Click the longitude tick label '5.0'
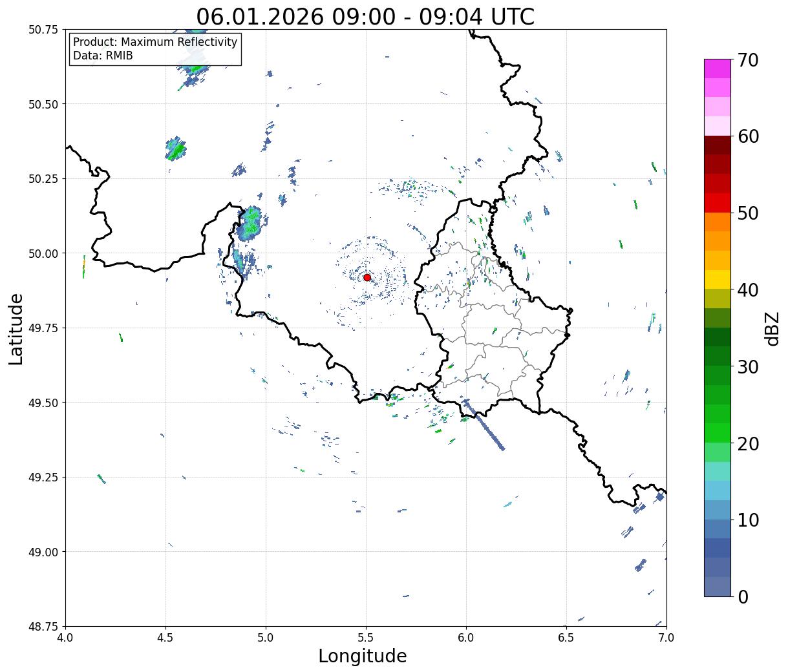This screenshot has height=672, width=788. click(x=266, y=638)
